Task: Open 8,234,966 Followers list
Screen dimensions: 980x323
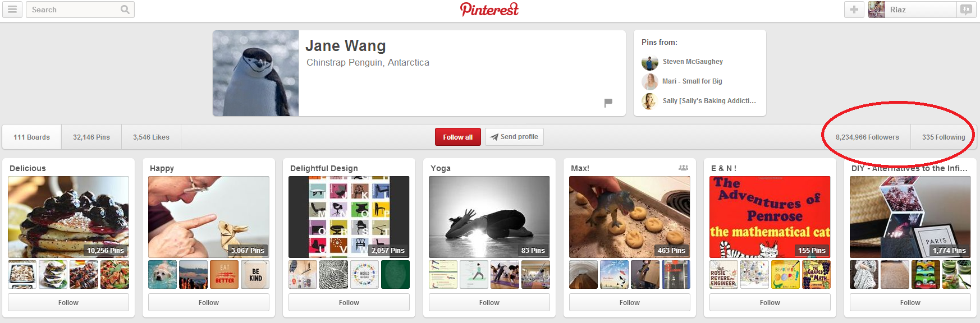Action: 867,137
